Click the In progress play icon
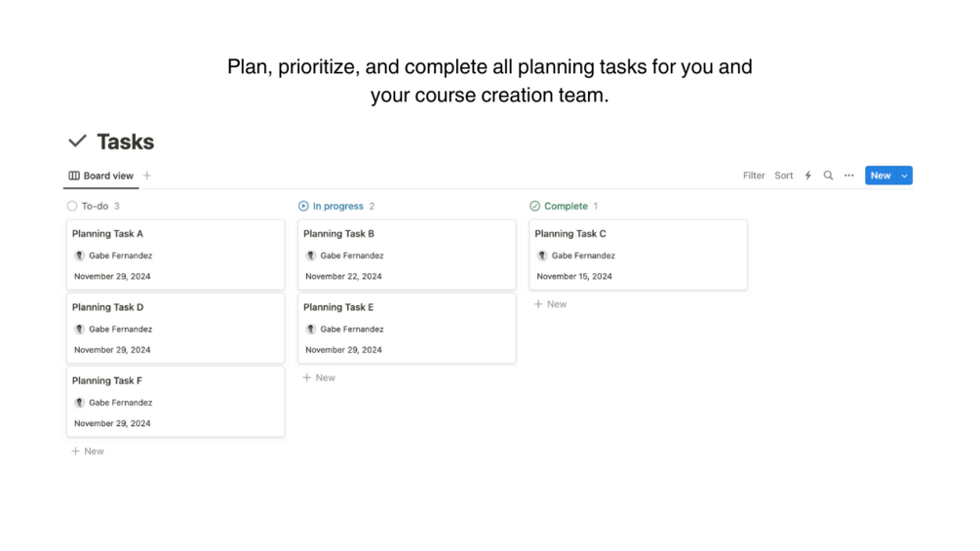Viewport: 980px width, 551px height. (303, 206)
